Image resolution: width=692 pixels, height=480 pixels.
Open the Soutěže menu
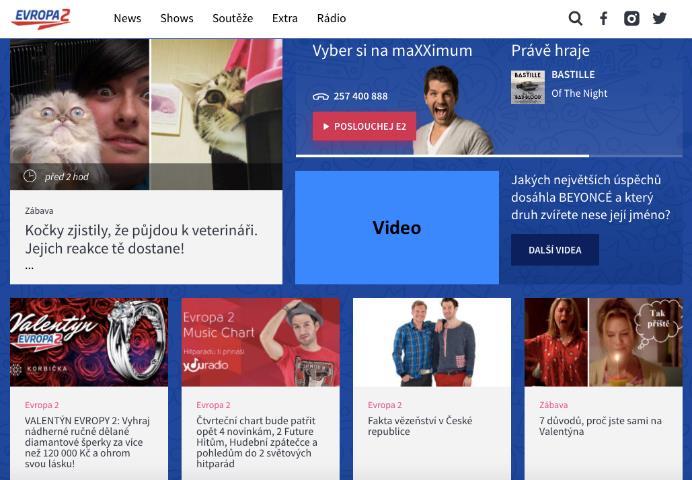pos(233,18)
